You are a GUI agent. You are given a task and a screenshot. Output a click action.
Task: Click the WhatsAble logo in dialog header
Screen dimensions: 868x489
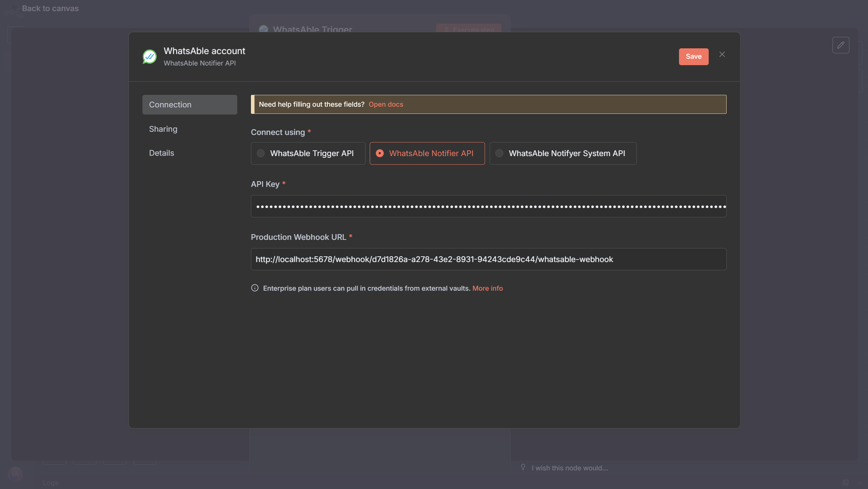coord(150,57)
